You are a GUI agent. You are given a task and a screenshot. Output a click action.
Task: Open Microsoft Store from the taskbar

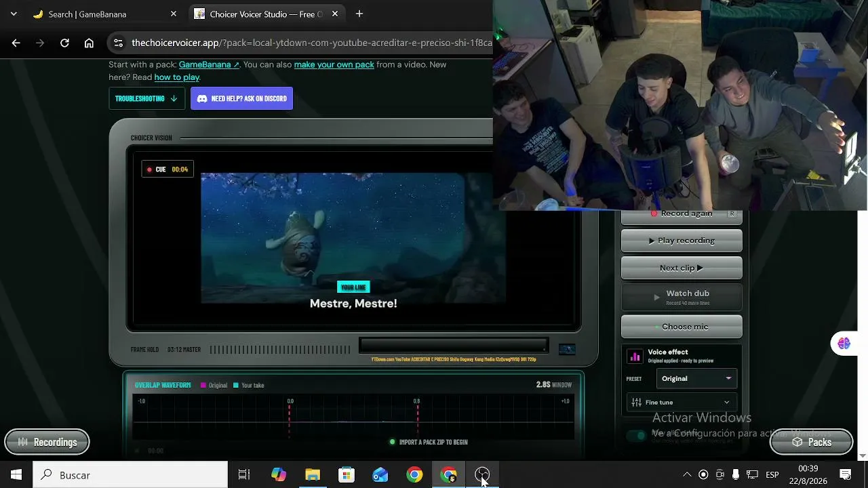[347, 474]
